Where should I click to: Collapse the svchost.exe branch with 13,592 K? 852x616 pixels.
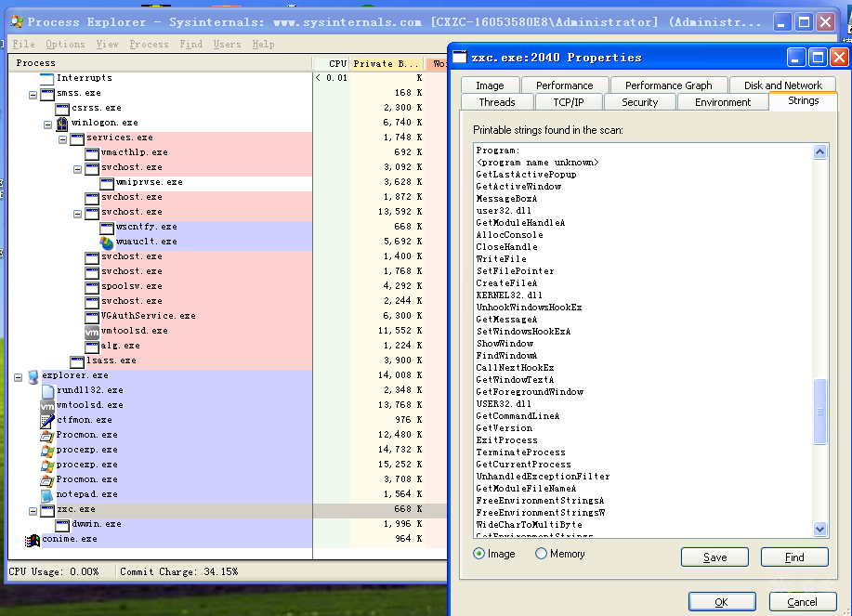[x=78, y=214]
